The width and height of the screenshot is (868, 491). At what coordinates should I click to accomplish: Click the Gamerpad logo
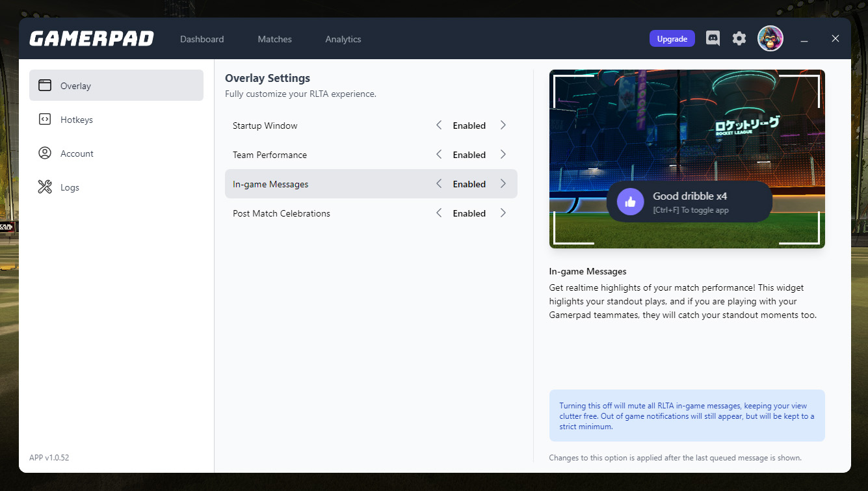92,39
